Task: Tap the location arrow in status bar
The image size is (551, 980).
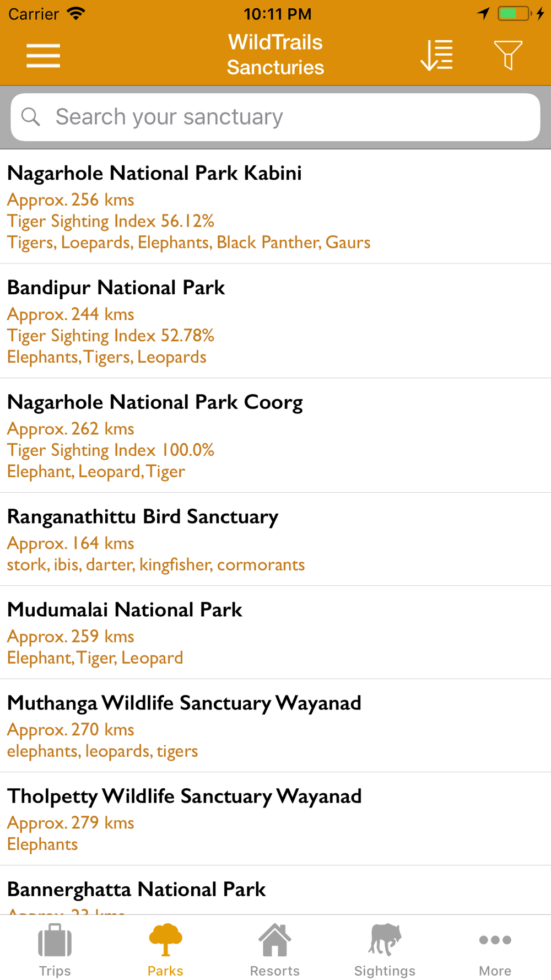Action: 483,14
